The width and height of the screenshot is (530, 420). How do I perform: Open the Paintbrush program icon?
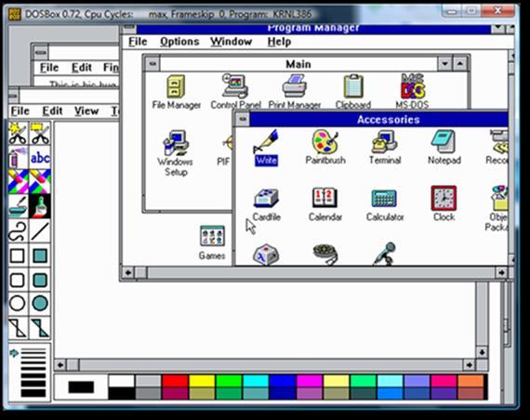325,148
